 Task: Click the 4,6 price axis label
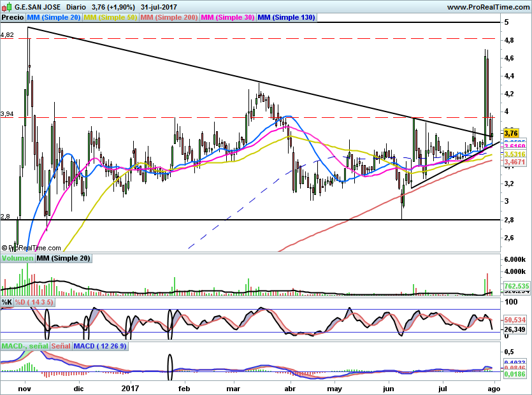(x=509, y=58)
